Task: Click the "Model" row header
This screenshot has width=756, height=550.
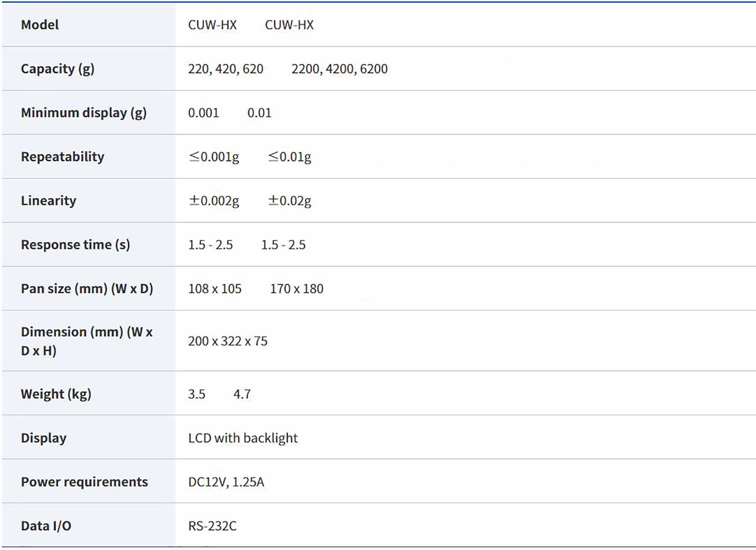Action: pos(40,25)
